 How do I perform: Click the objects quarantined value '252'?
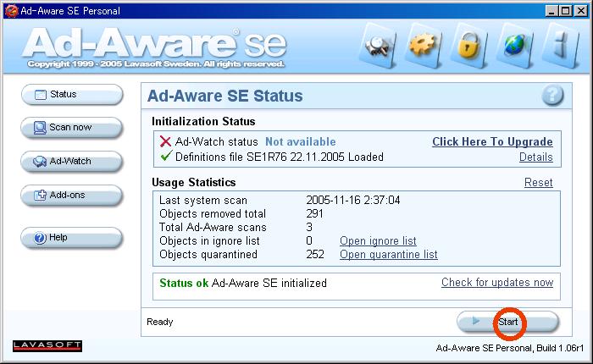pos(315,255)
